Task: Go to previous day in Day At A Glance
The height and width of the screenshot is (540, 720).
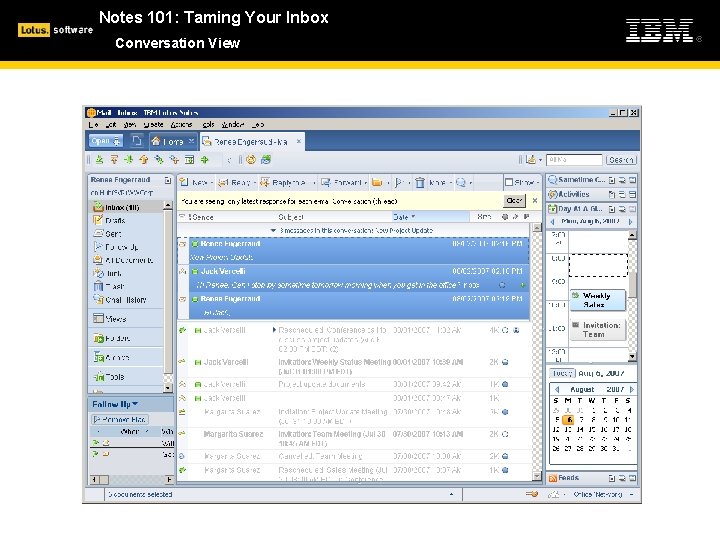Action: coord(552,221)
